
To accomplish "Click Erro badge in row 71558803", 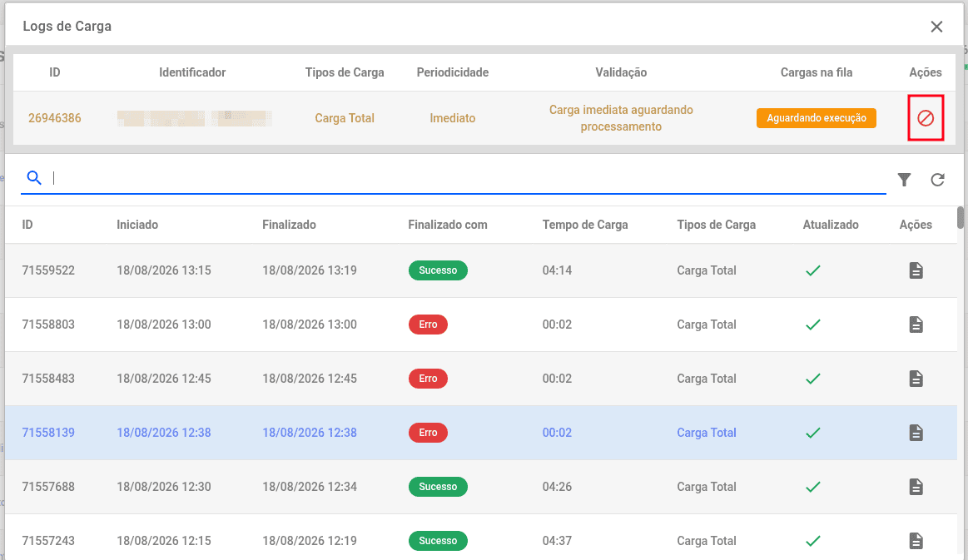I will 428,325.
